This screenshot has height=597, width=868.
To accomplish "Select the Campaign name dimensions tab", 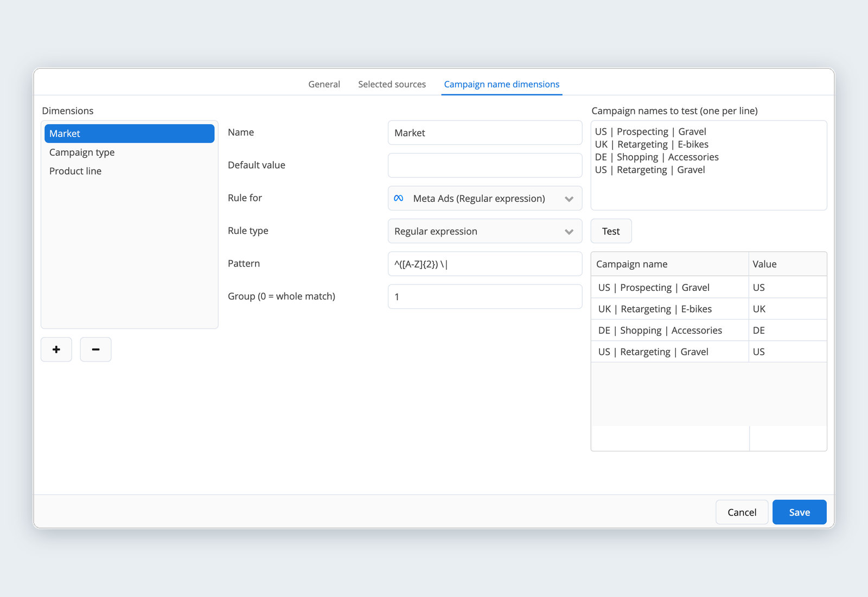I will tap(501, 84).
